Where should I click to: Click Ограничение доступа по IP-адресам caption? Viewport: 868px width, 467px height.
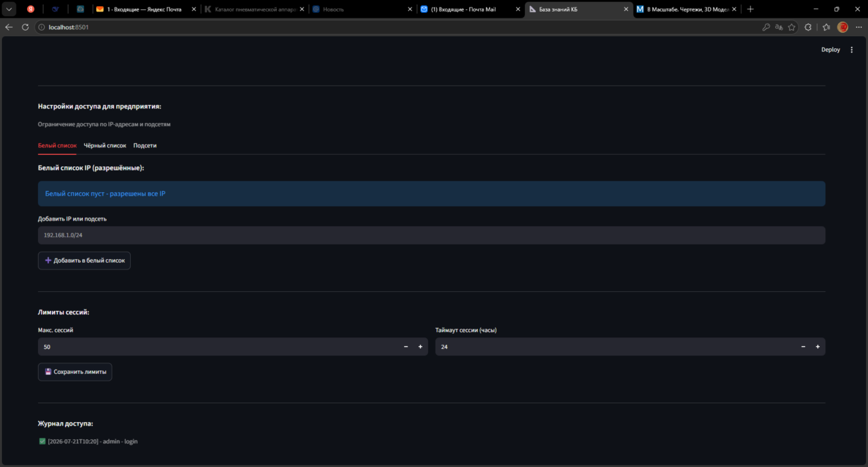point(104,125)
